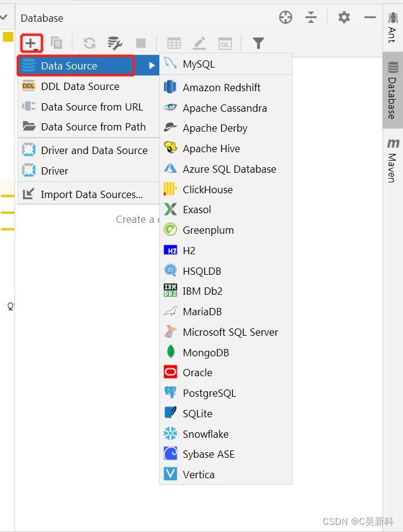Select Driver and Data Source
Screen dimensions: 403x532
click(89, 150)
